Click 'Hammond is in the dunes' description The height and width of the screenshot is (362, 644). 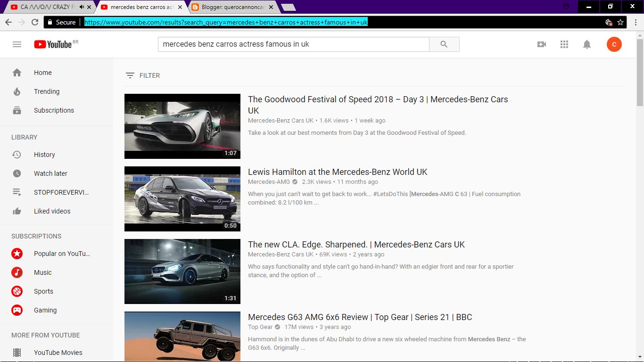(387, 344)
